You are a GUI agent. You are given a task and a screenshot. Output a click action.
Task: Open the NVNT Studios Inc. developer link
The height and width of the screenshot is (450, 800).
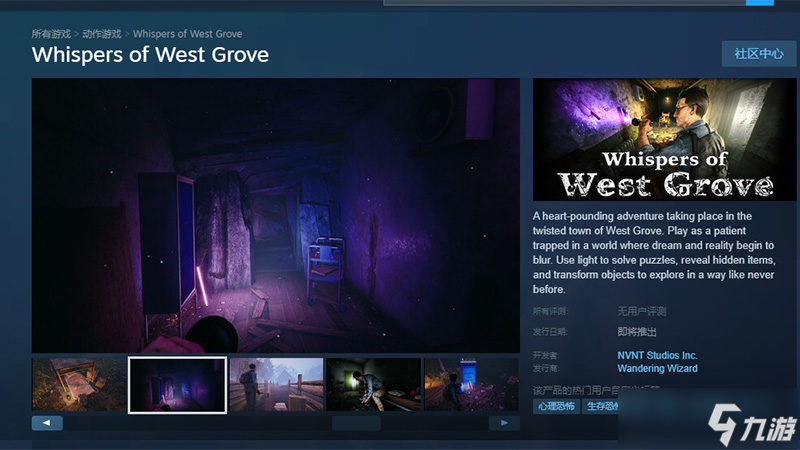click(657, 355)
